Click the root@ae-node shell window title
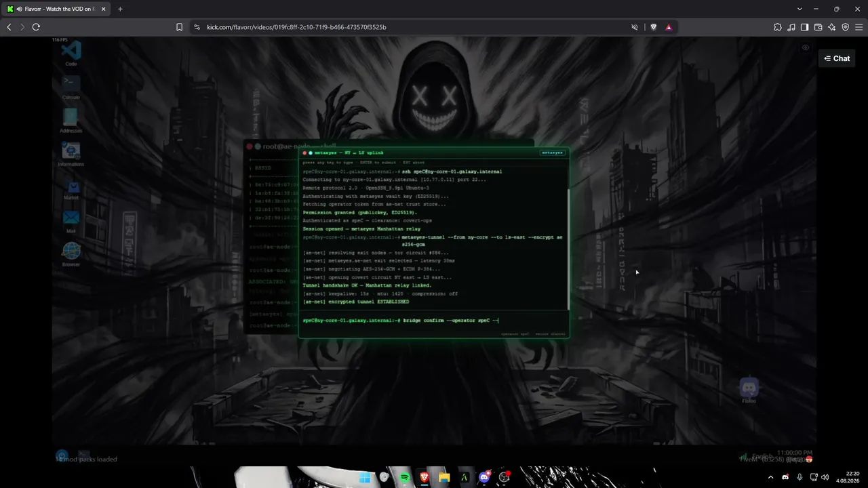Screen dimensions: 868x488 [300, 146]
